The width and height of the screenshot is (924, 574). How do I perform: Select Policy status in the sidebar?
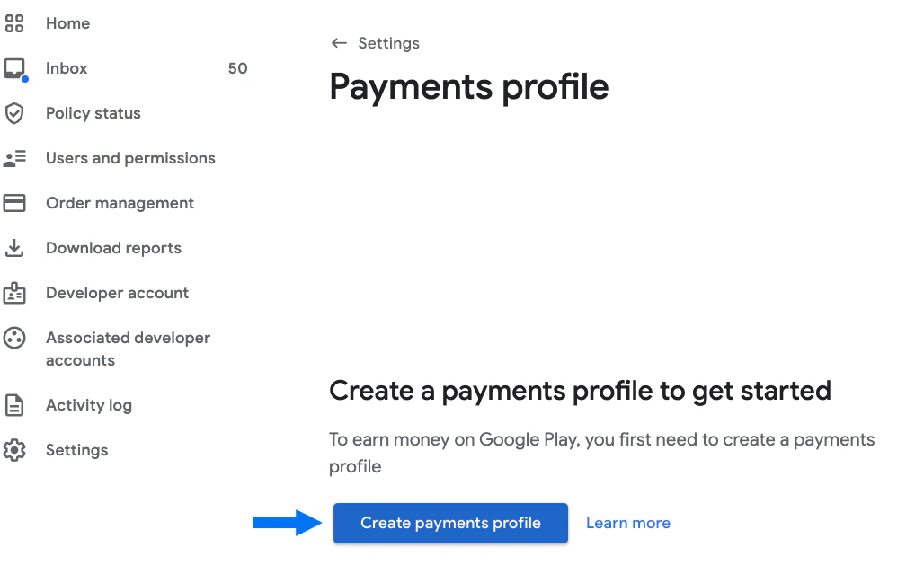93,113
